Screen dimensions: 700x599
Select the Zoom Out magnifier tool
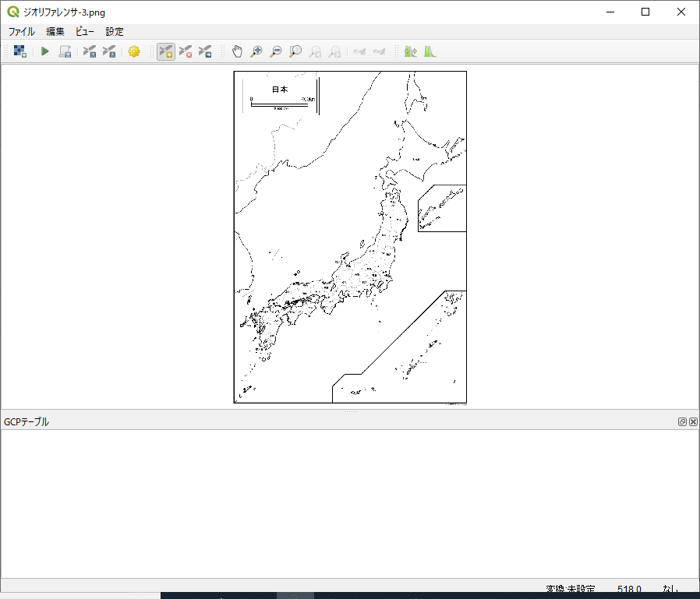276,51
